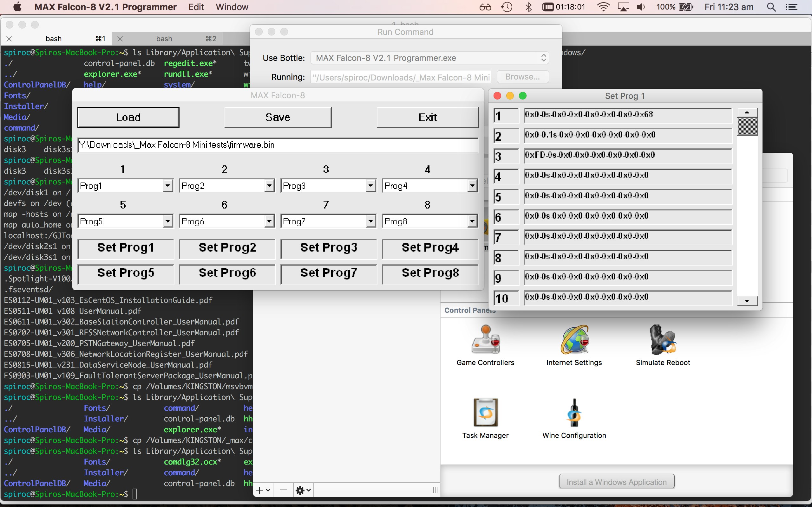Expand the Prog1 dropdown for key 1
This screenshot has height=507, width=812.
pos(167,185)
